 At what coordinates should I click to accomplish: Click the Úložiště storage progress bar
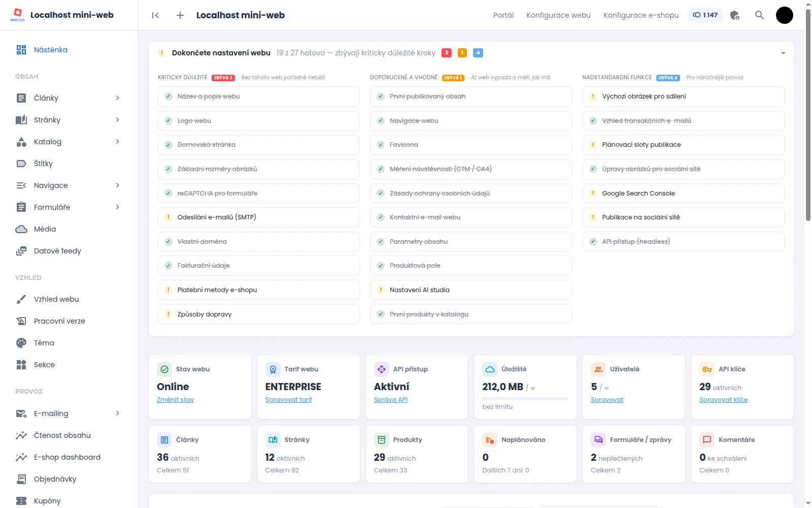[525, 399]
